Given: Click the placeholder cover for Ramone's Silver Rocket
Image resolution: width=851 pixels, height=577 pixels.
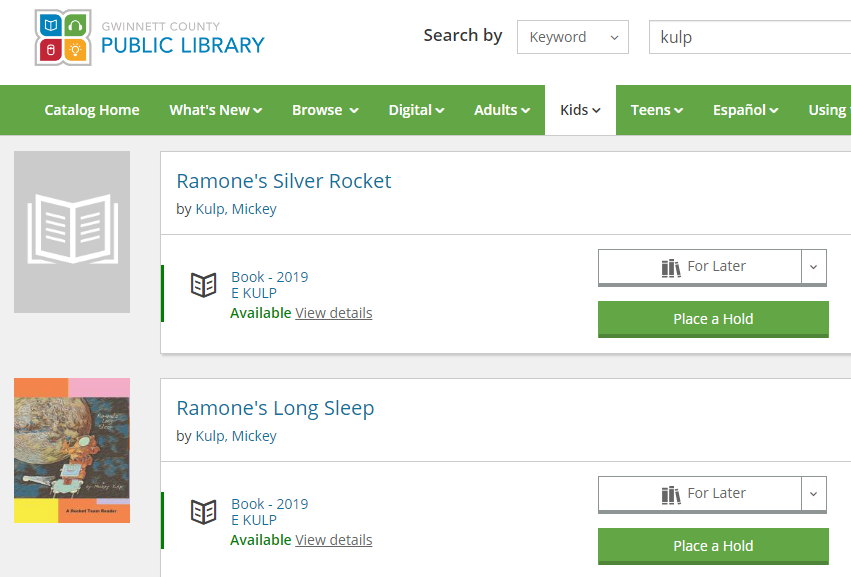Looking at the screenshot, I should point(72,232).
